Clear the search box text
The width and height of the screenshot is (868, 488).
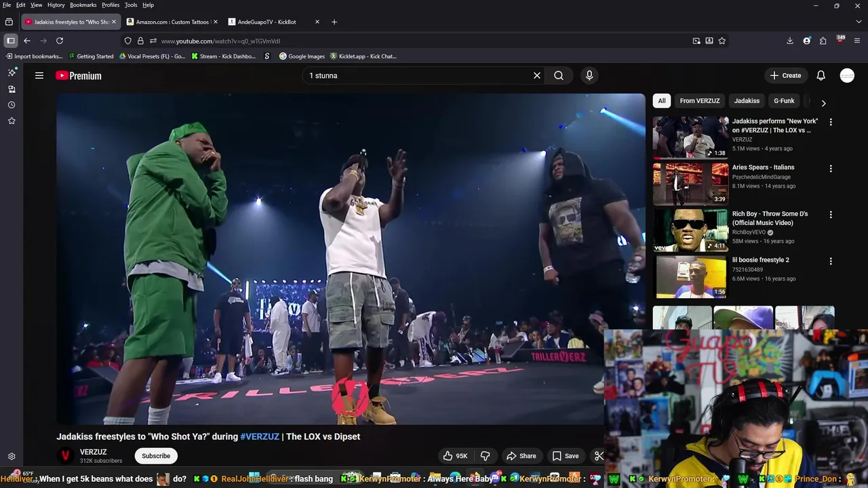(537, 76)
